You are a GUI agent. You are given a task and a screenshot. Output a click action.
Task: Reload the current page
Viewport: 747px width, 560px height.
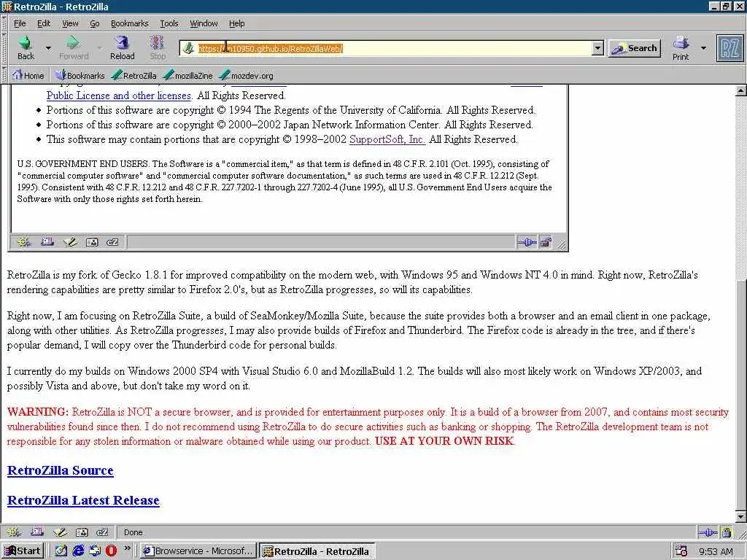pyautogui.click(x=123, y=48)
